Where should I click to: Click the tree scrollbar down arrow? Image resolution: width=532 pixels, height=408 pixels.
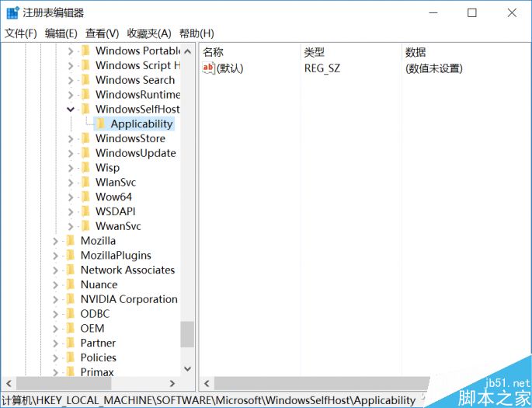coord(187,370)
